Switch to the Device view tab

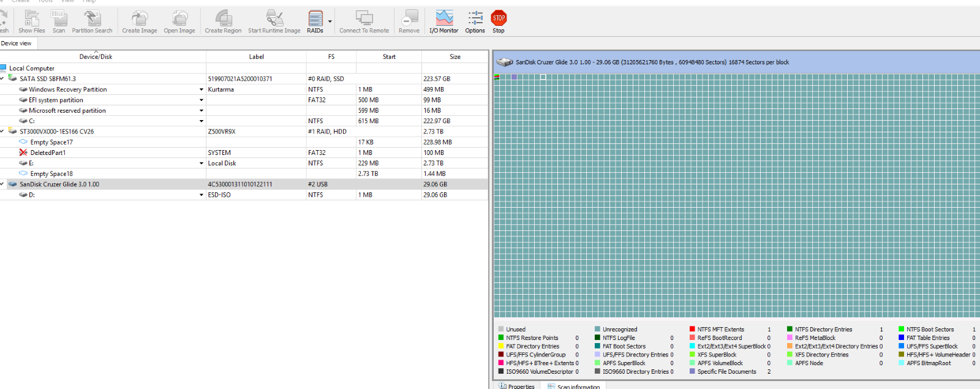click(x=17, y=43)
